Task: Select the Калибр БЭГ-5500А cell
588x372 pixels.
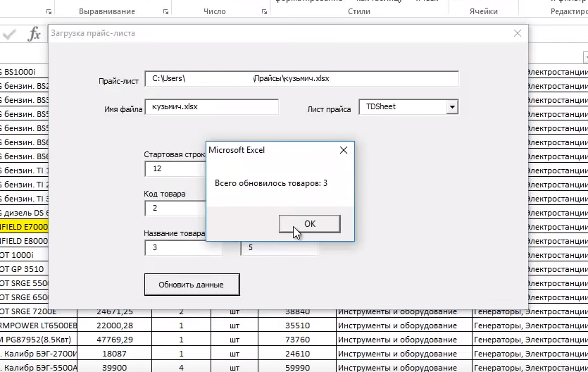Action: coord(38,368)
